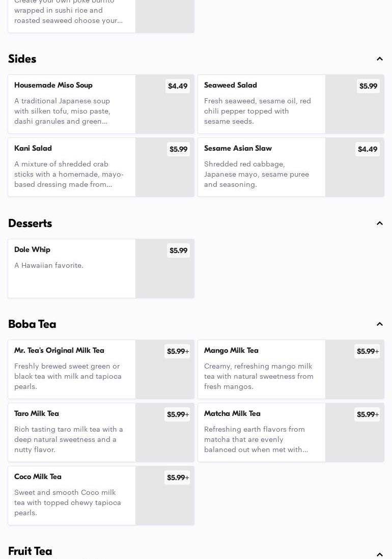The height and width of the screenshot is (559, 392).
Task: Collapse the Fruit Tea section chevron
Action: click(x=379, y=554)
